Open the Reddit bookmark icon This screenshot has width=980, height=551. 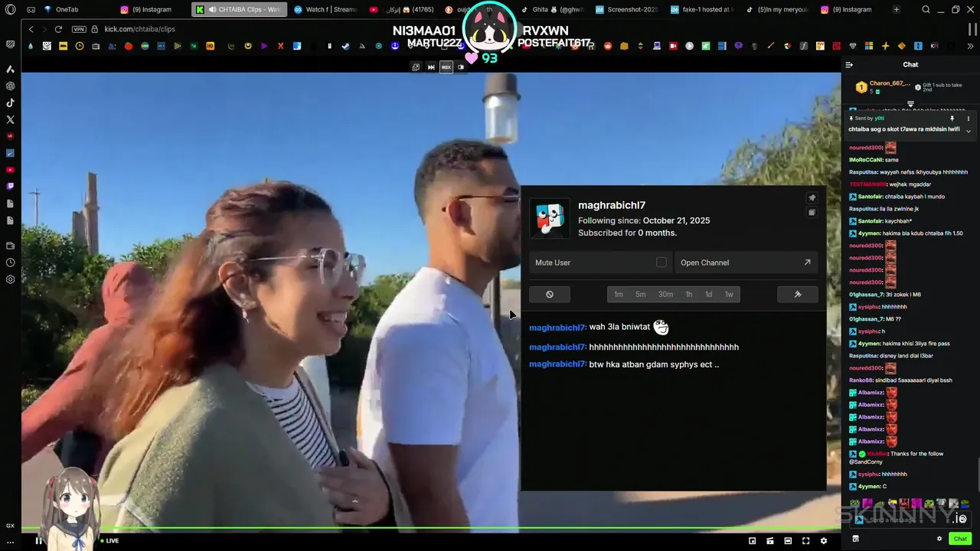tap(608, 46)
